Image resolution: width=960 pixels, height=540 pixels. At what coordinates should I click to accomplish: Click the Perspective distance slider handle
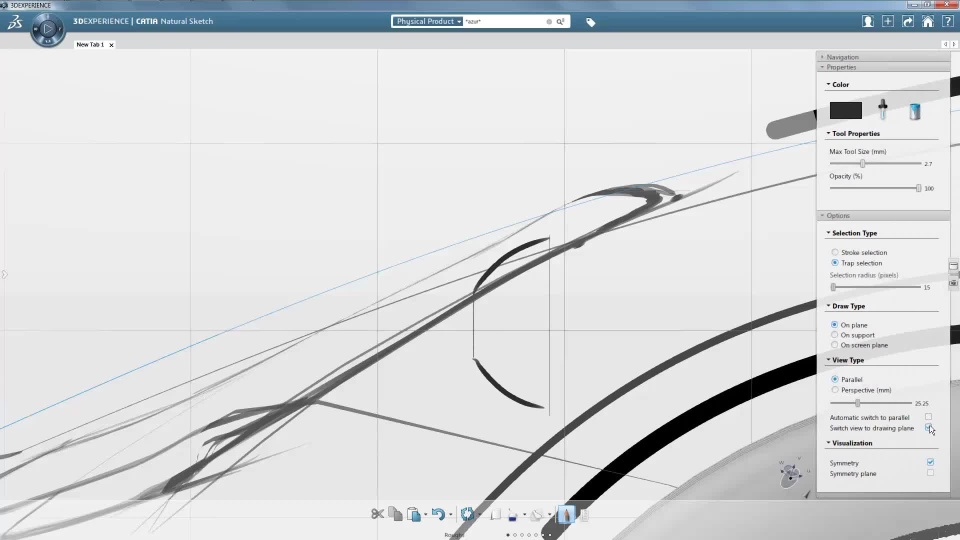pos(858,403)
